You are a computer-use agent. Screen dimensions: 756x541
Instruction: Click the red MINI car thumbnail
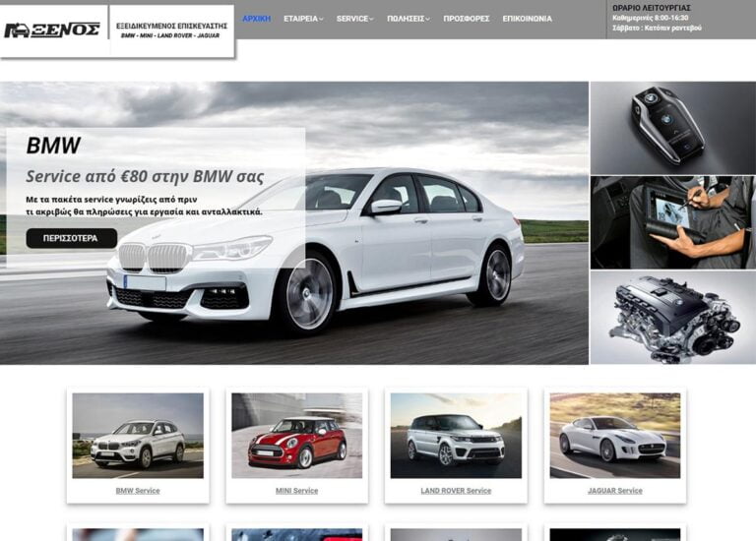296,436
